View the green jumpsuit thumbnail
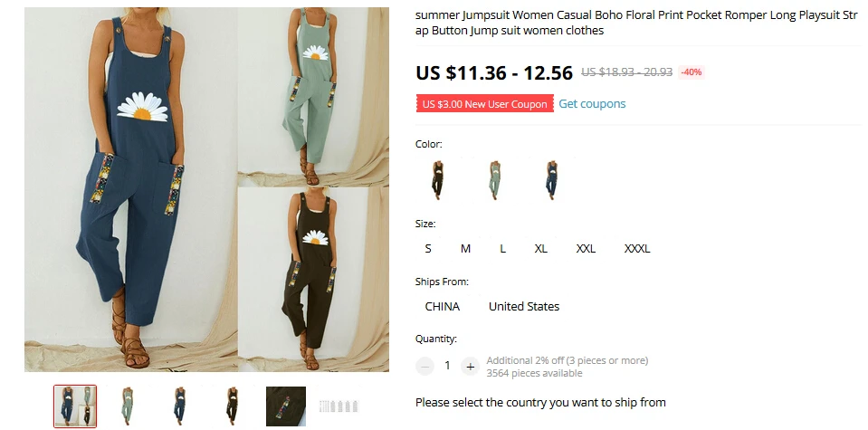 pyautogui.click(x=128, y=406)
